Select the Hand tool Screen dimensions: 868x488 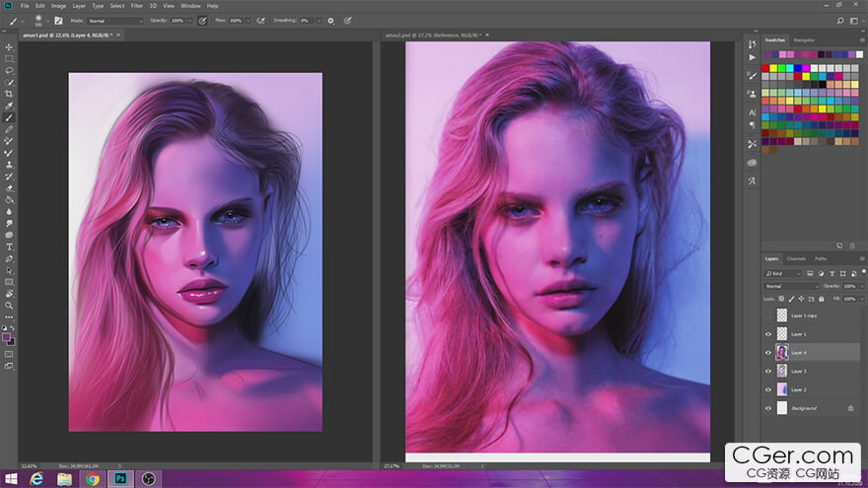click(9, 294)
